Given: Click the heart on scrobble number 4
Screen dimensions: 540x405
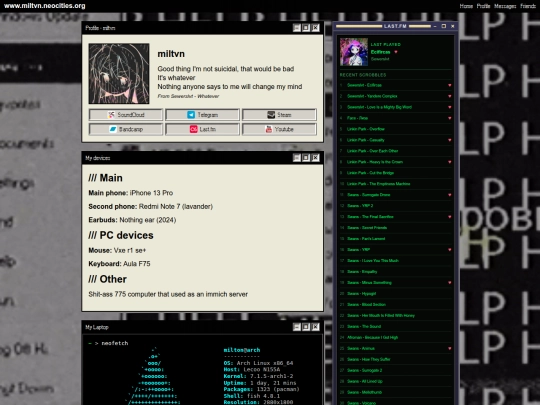Looking at the screenshot, I should (x=449, y=118).
